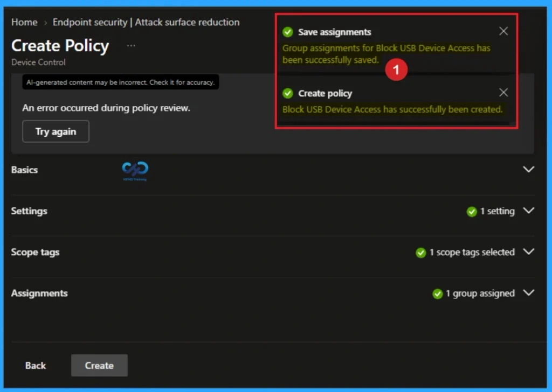Click the '1 scope tags selected' text

(x=472, y=253)
